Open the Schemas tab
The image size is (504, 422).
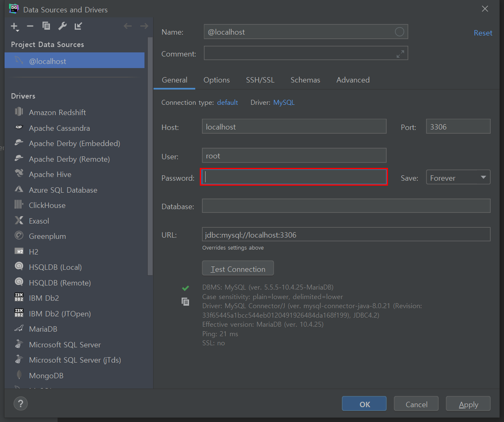coord(305,80)
